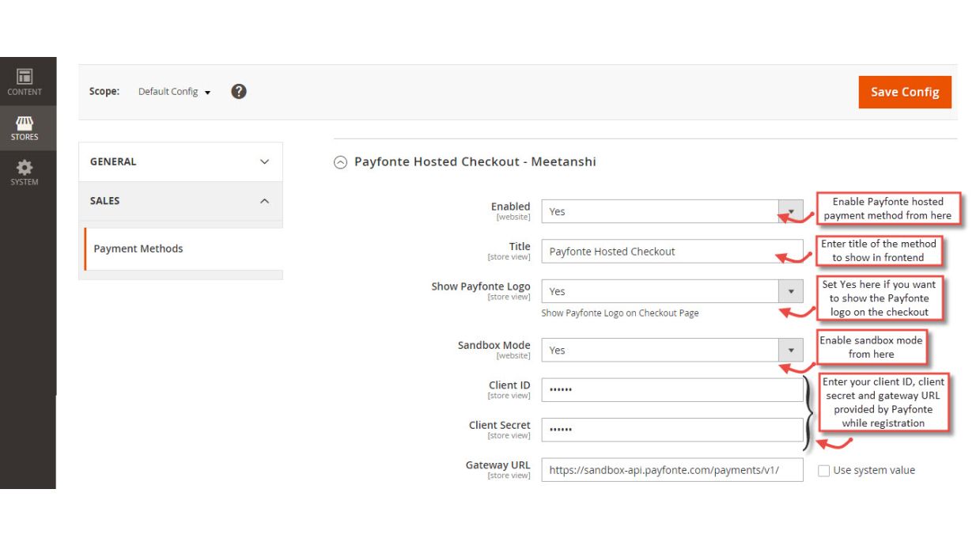Check the Use system value checkbox
The height and width of the screenshot is (546, 980).
(x=823, y=470)
